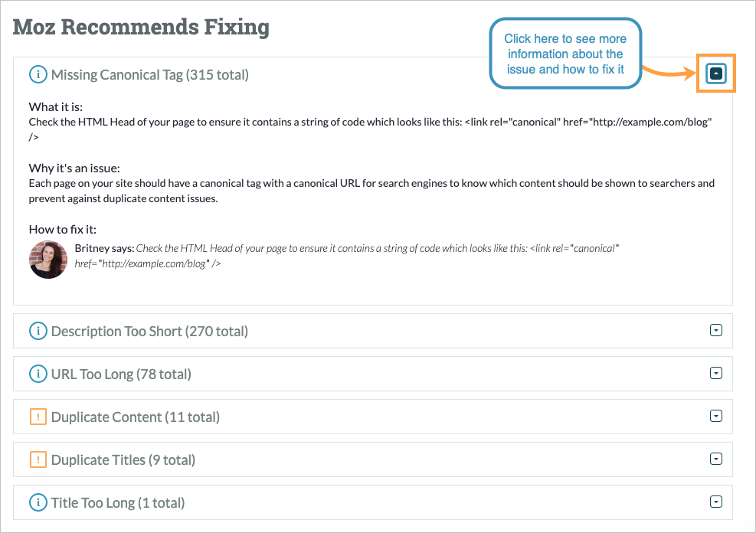The image size is (756, 533).
Task: Click the info icon next to Title Too Long
Action: tap(38, 502)
